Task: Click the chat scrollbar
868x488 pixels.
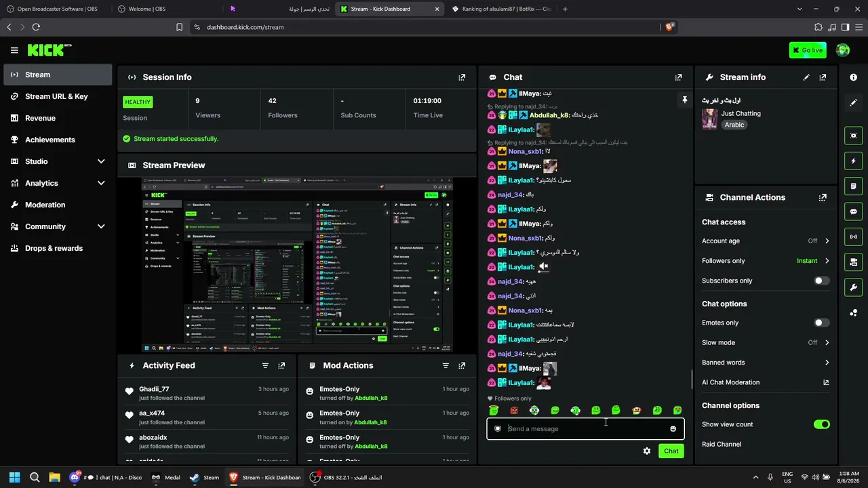Action: pos(691,378)
